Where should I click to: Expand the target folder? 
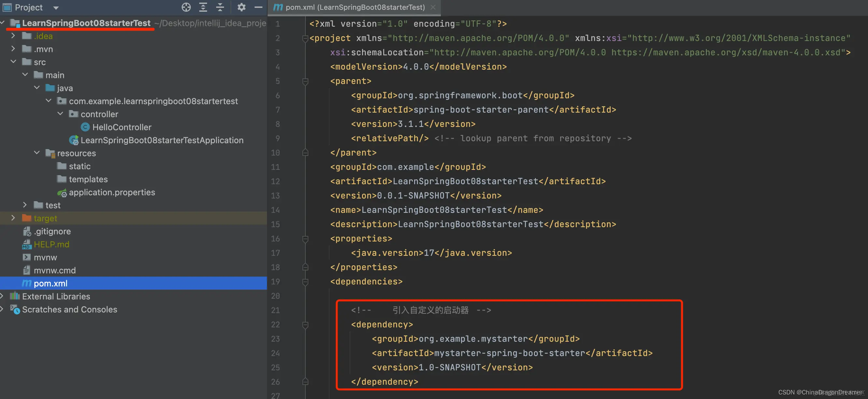pos(13,218)
